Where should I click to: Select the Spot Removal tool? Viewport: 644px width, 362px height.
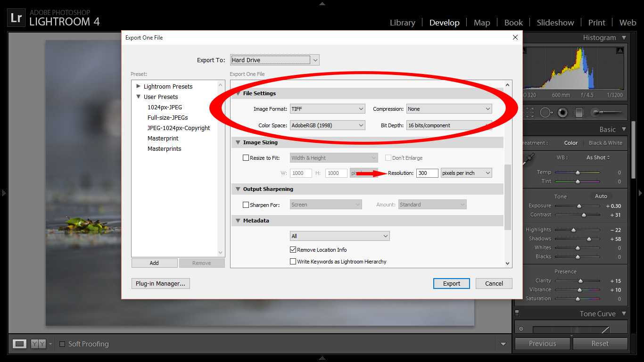pos(546,112)
